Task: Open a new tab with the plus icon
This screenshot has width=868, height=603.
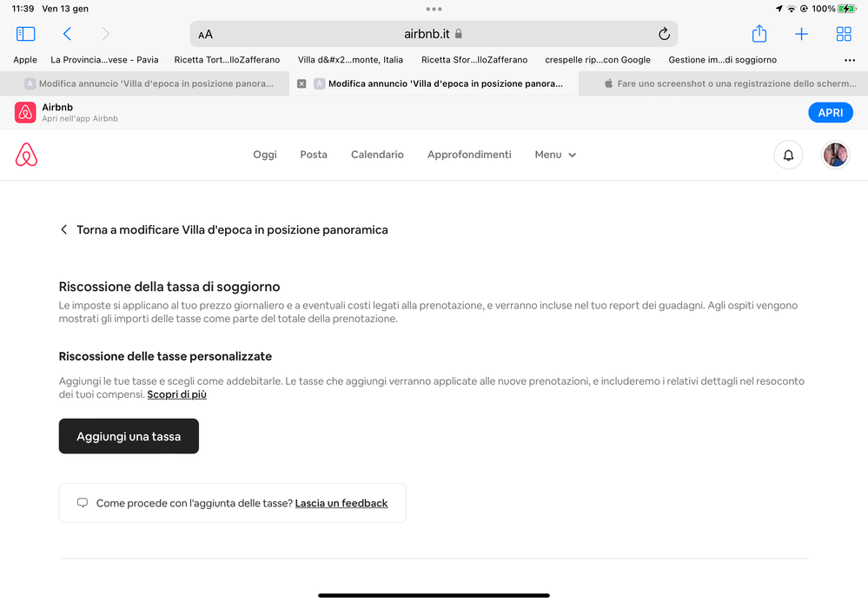Action: coord(801,35)
